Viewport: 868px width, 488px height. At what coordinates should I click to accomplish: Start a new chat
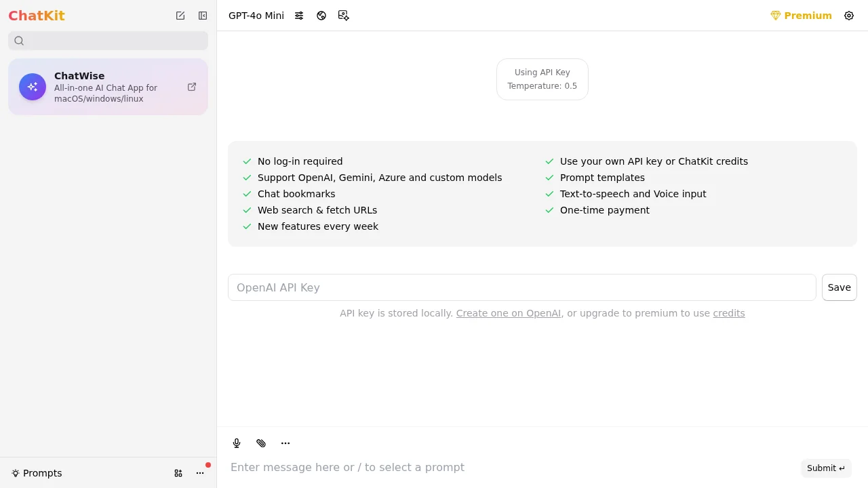pos(180,15)
